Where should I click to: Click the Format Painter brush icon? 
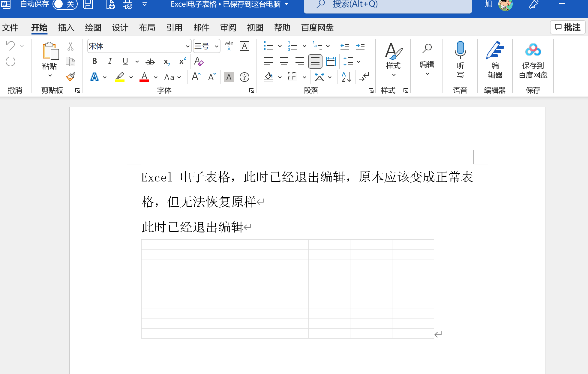70,77
